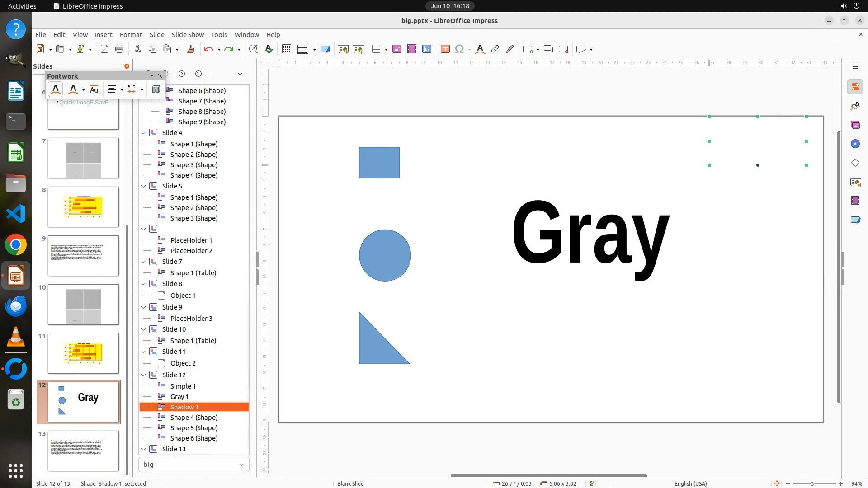The width and height of the screenshot is (868, 488).
Task: Open the Navigator compass icon in sidebar
Action: (855, 144)
